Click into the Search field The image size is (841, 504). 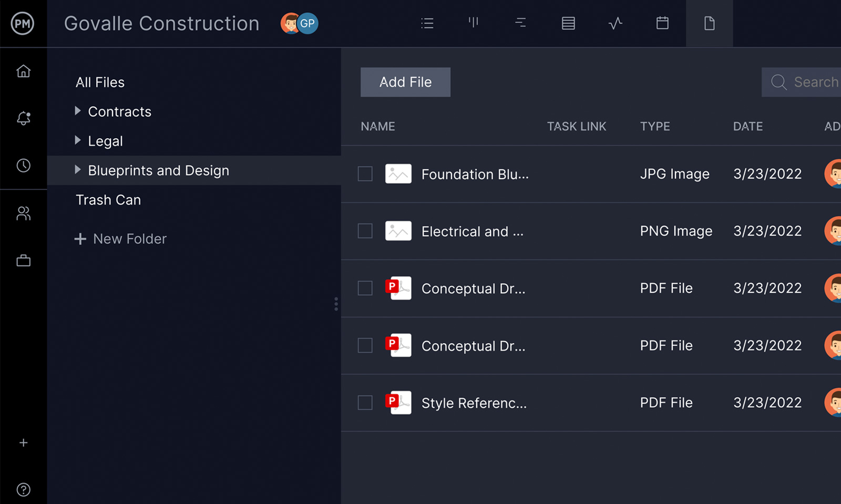pos(802,82)
